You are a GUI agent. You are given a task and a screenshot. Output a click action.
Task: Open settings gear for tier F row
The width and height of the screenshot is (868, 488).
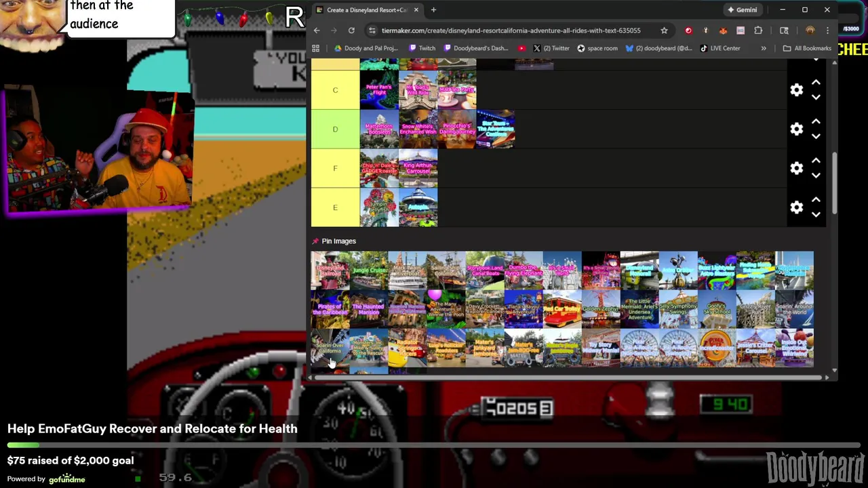tap(796, 168)
